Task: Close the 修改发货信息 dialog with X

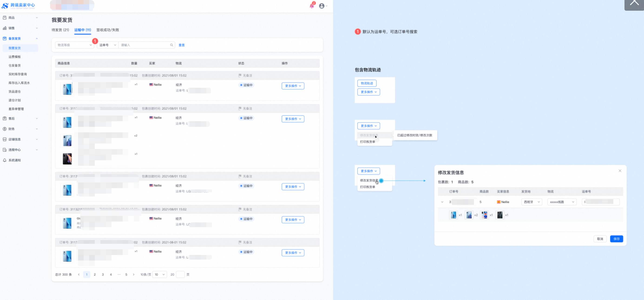Action: [620, 171]
